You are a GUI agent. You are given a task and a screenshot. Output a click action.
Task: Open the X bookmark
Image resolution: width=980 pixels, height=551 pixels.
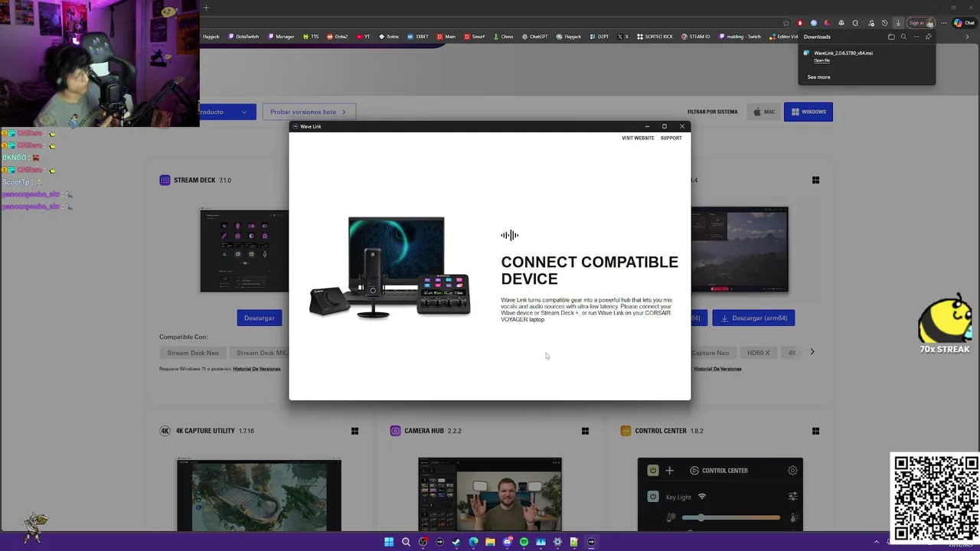(x=623, y=37)
